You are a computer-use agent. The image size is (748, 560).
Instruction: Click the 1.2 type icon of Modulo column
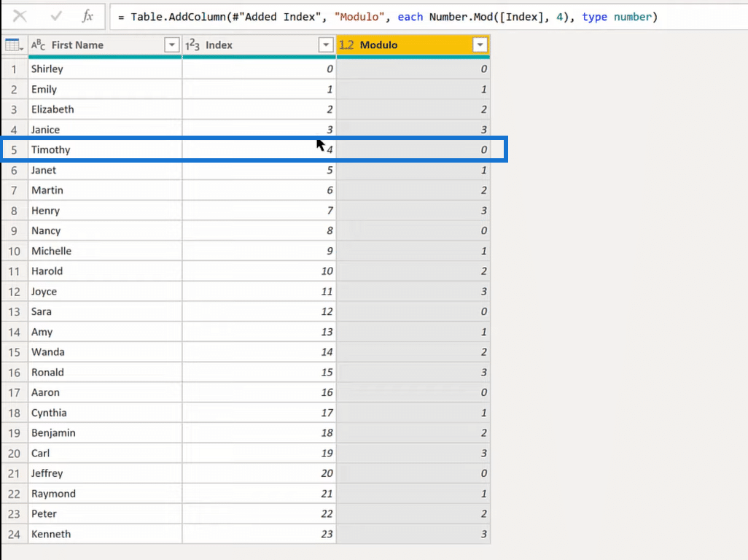[346, 44]
